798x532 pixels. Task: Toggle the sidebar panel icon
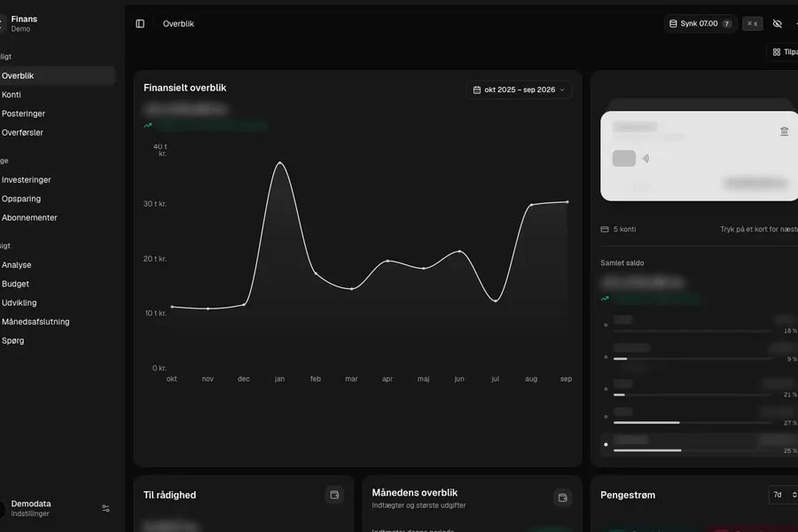[x=140, y=23]
